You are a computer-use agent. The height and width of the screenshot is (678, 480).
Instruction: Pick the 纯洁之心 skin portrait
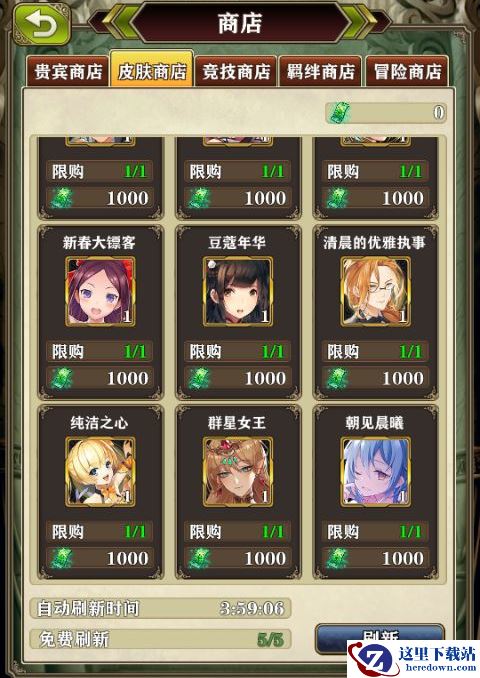100,471
